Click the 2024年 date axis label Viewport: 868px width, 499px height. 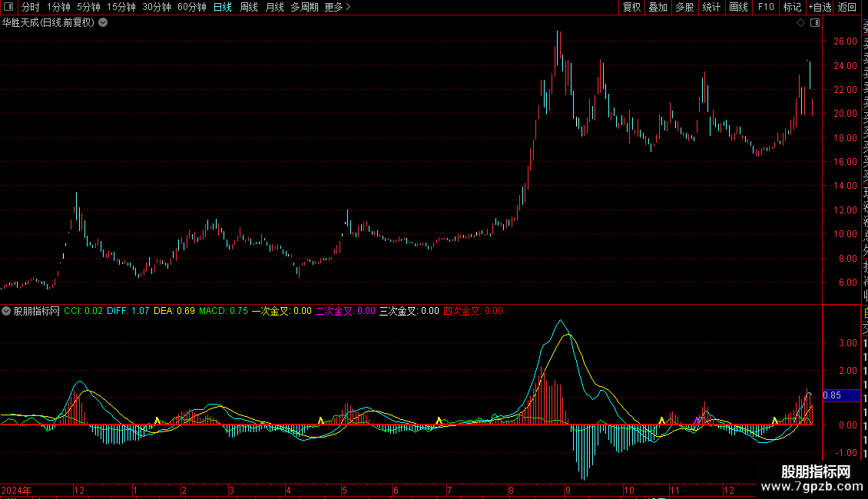(x=16, y=490)
